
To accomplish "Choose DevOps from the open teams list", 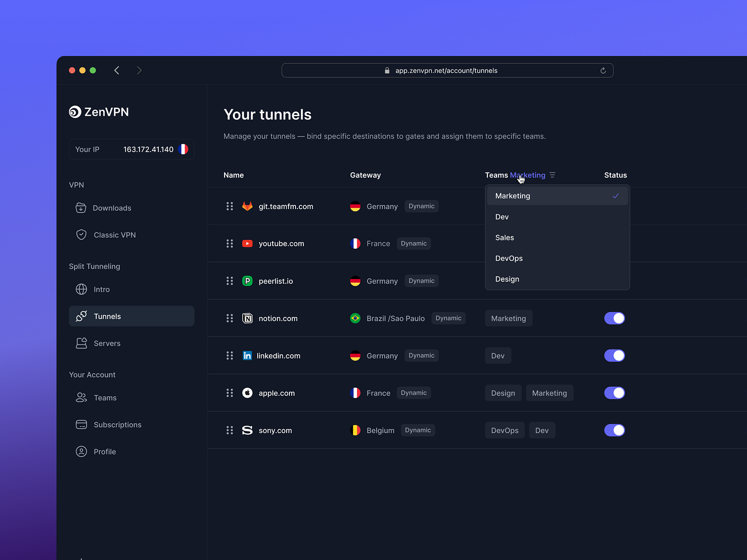I will (x=508, y=258).
